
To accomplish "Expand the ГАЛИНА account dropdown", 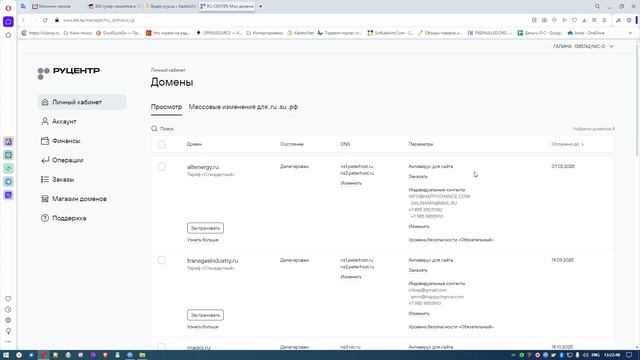I will (583, 47).
